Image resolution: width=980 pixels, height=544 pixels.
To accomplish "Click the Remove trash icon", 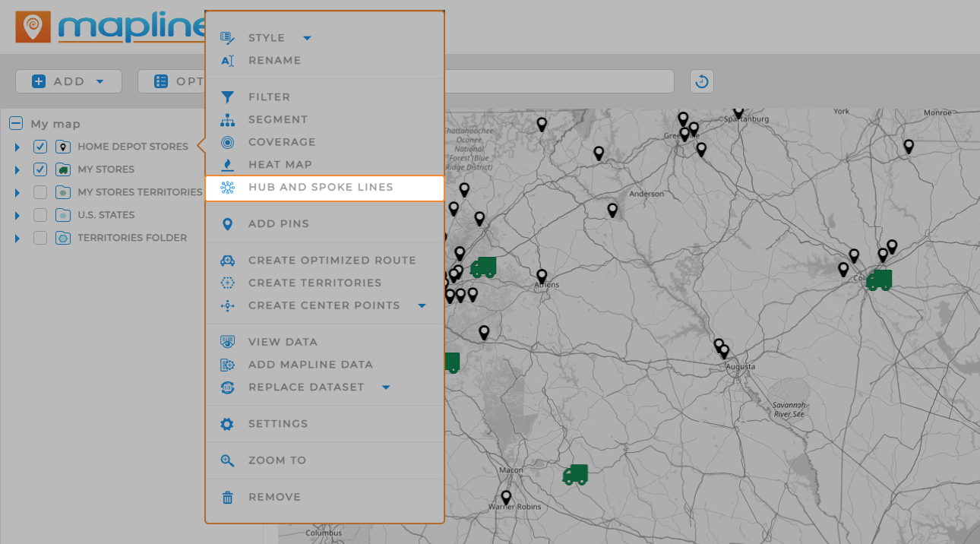I will tap(226, 496).
